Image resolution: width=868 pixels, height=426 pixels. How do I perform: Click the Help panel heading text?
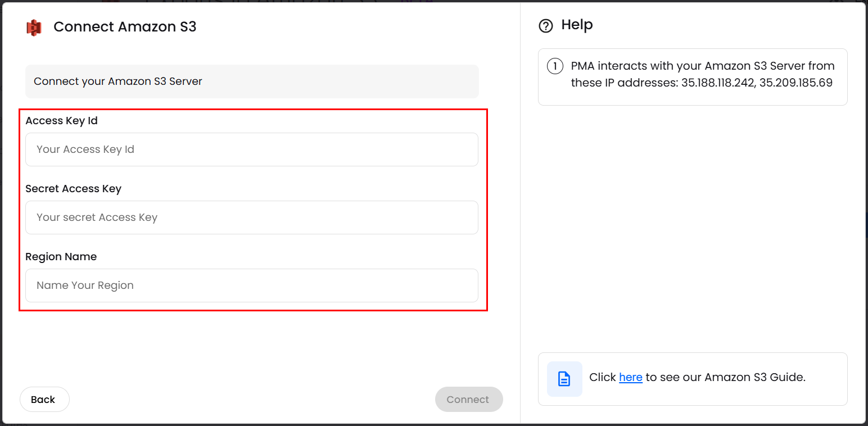pyautogui.click(x=577, y=25)
